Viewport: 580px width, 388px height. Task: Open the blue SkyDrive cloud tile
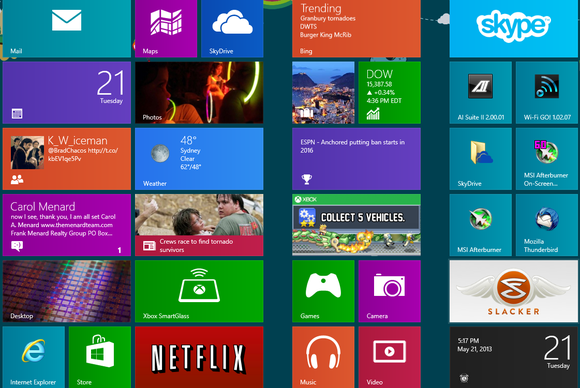coord(232,28)
